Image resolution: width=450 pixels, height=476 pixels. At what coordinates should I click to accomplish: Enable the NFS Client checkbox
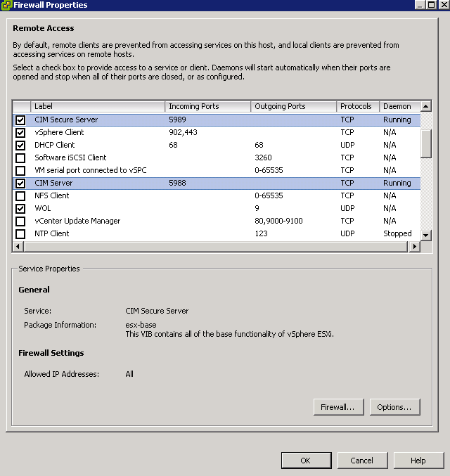click(20, 196)
